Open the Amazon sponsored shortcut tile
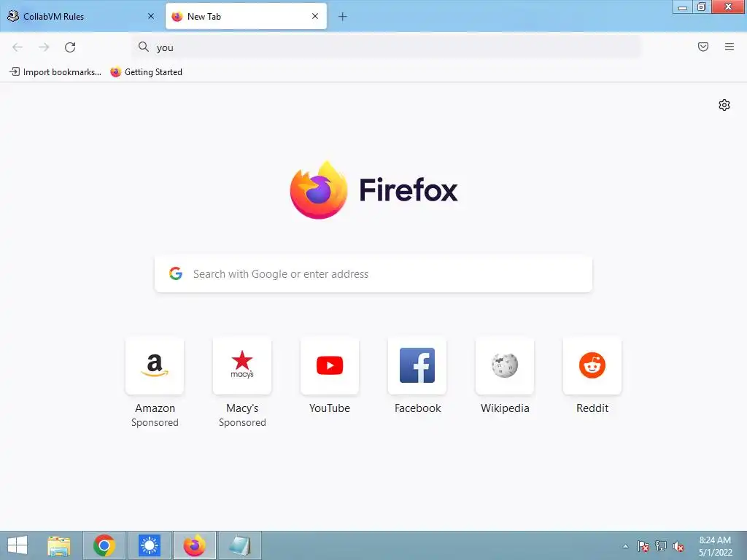747x560 pixels. [x=155, y=366]
